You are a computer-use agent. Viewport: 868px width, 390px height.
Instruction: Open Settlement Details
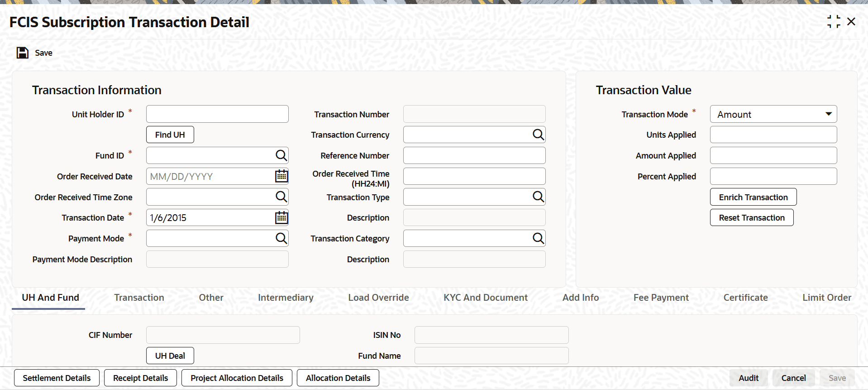click(x=57, y=378)
